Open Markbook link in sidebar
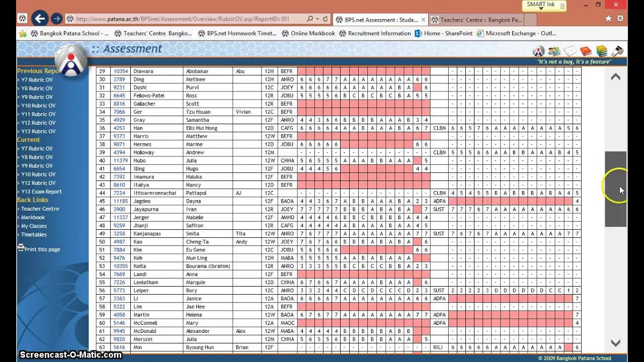The width and height of the screenshot is (644, 362). tap(33, 217)
